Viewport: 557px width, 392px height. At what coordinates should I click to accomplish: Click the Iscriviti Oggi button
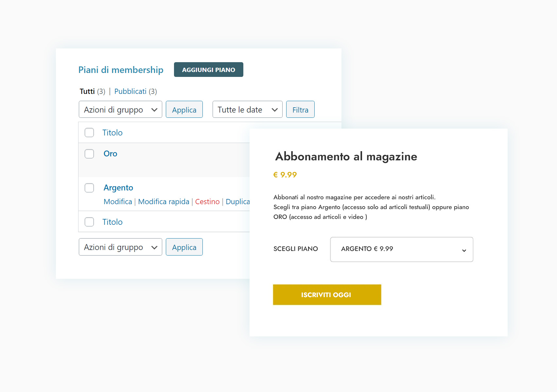coord(327,295)
